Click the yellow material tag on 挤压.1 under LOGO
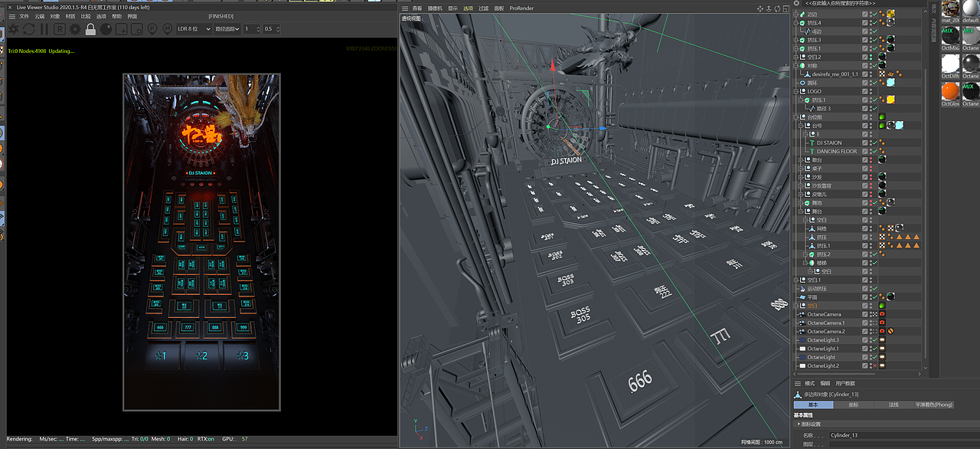980x449 pixels. (890, 100)
